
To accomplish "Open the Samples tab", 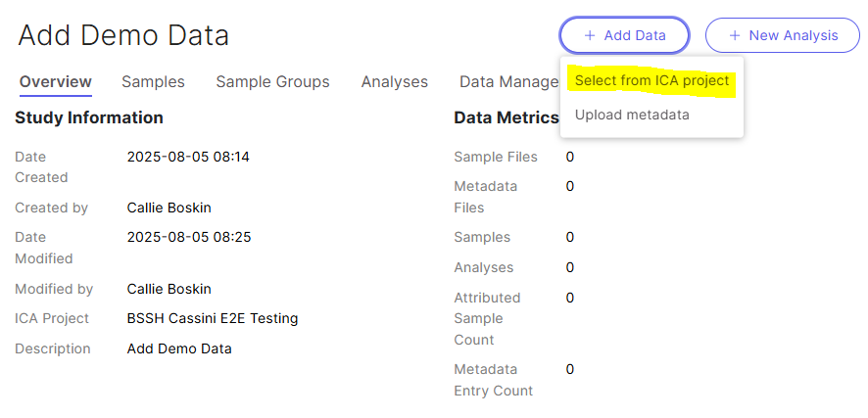I will [x=154, y=82].
